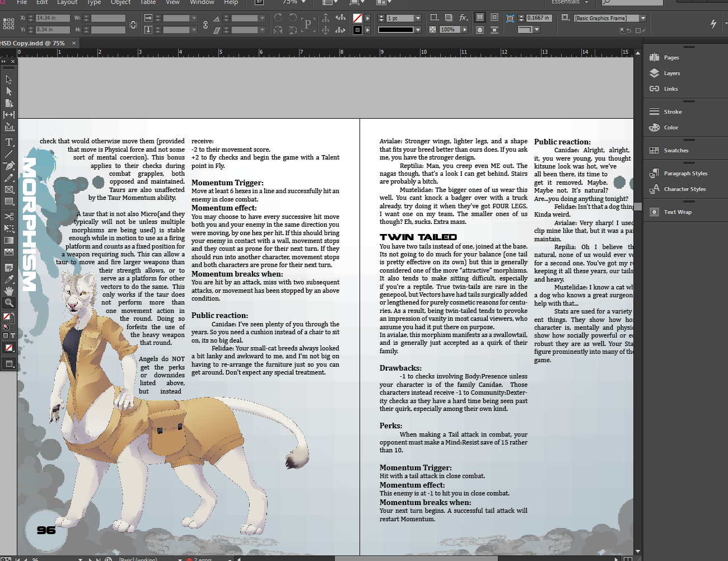This screenshot has width=728, height=561.
Task: Select the Pencil tool
Action: 9,177
